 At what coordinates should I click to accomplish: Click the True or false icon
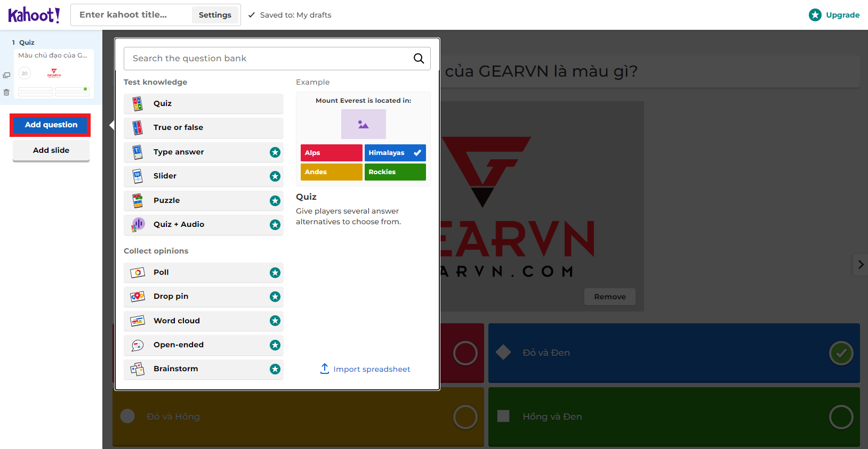(x=138, y=127)
